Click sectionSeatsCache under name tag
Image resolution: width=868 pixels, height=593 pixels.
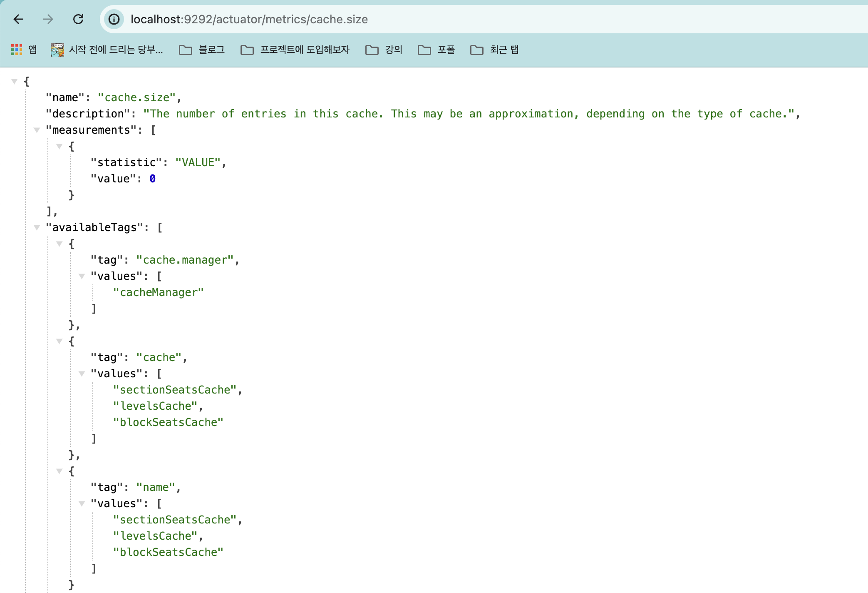point(175,520)
